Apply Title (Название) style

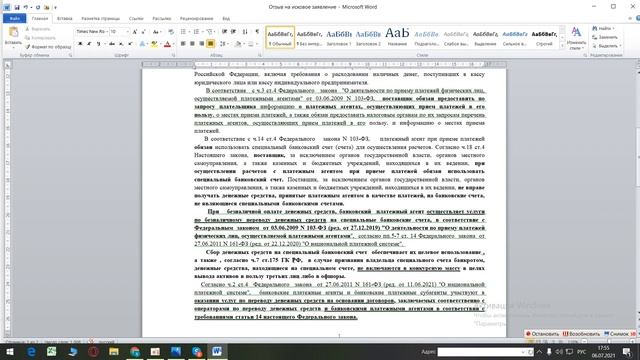pyautogui.click(x=397, y=37)
